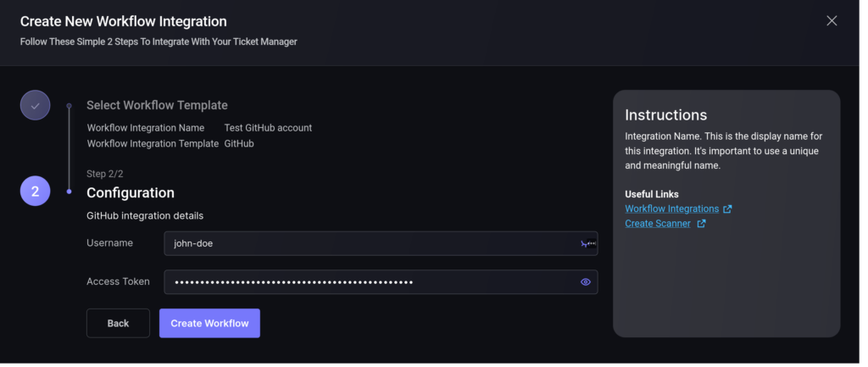This screenshot has height=367, width=868.
Task: Submit using the Create Workflow button
Action: point(210,323)
